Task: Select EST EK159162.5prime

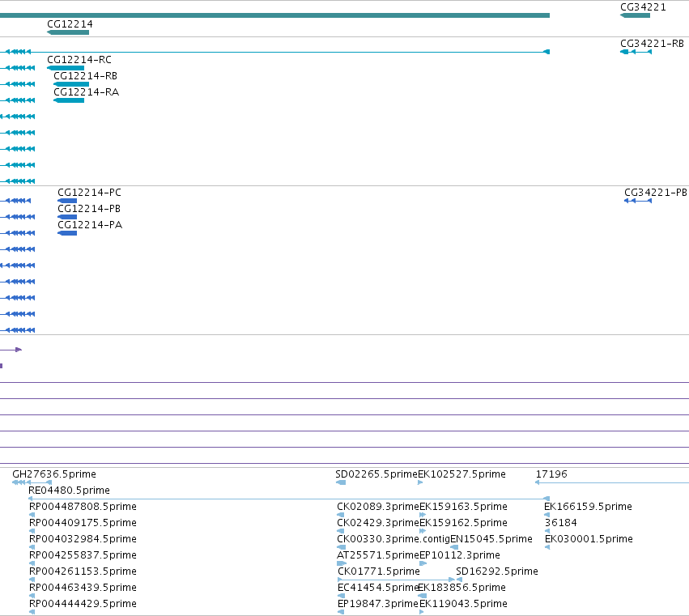Action: pos(423,531)
